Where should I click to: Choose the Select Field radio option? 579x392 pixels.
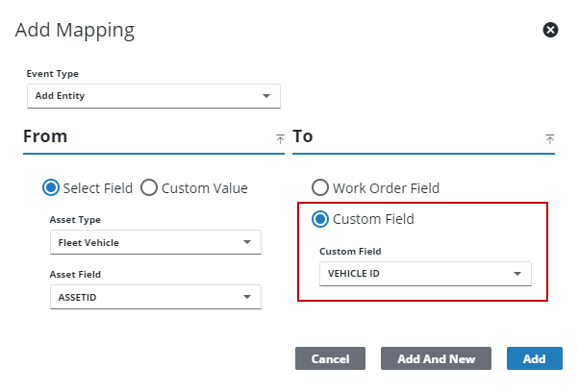tap(52, 188)
